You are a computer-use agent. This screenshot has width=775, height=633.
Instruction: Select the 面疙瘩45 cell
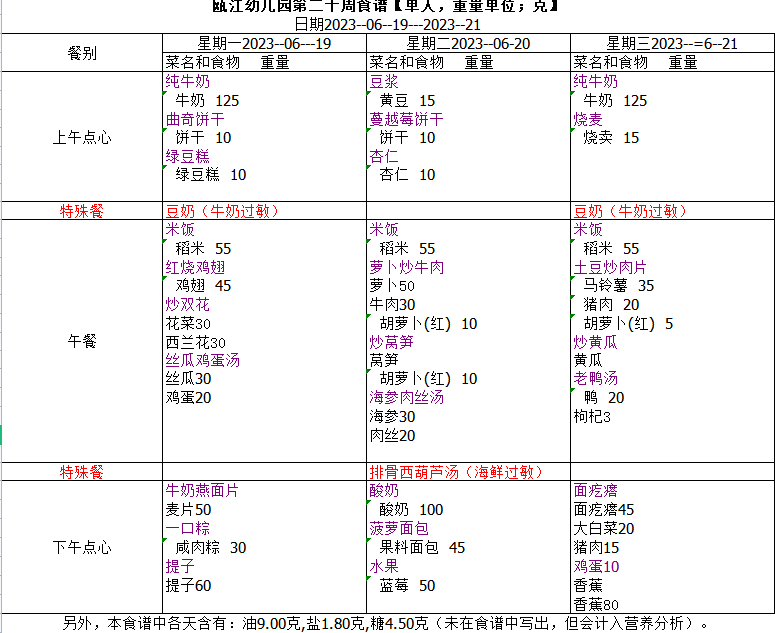pyautogui.click(x=603, y=509)
